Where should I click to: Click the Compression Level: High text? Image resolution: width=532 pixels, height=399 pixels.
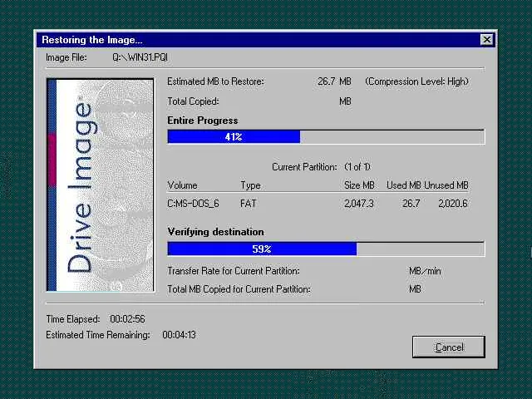coord(417,81)
